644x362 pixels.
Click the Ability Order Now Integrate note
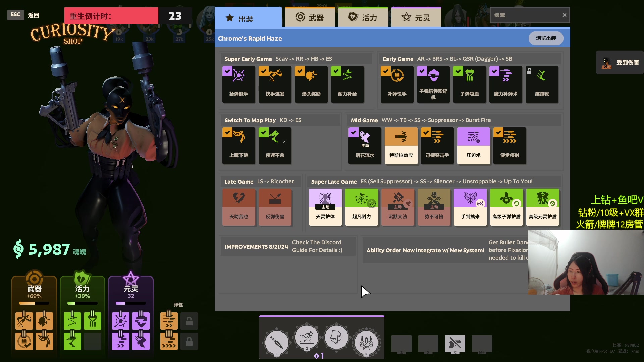[425, 250]
